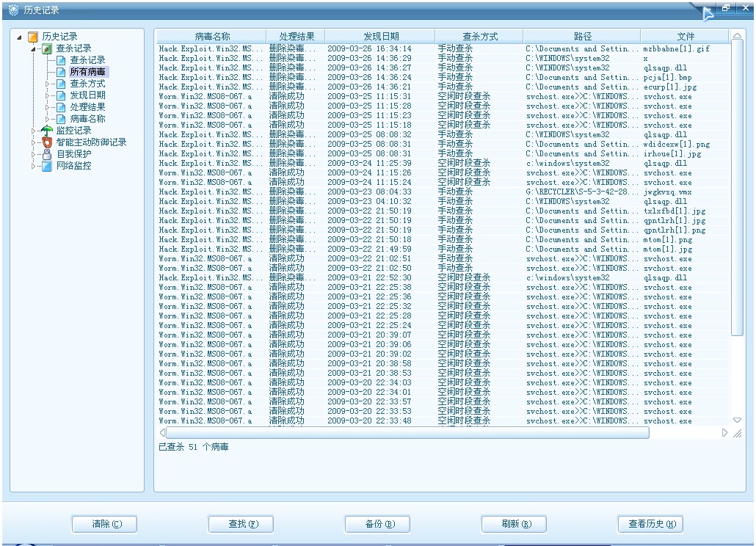Image resolution: width=756 pixels, height=546 pixels.
Task: Select the row with file ecurp[1].jpg
Action: pyautogui.click(x=443, y=87)
